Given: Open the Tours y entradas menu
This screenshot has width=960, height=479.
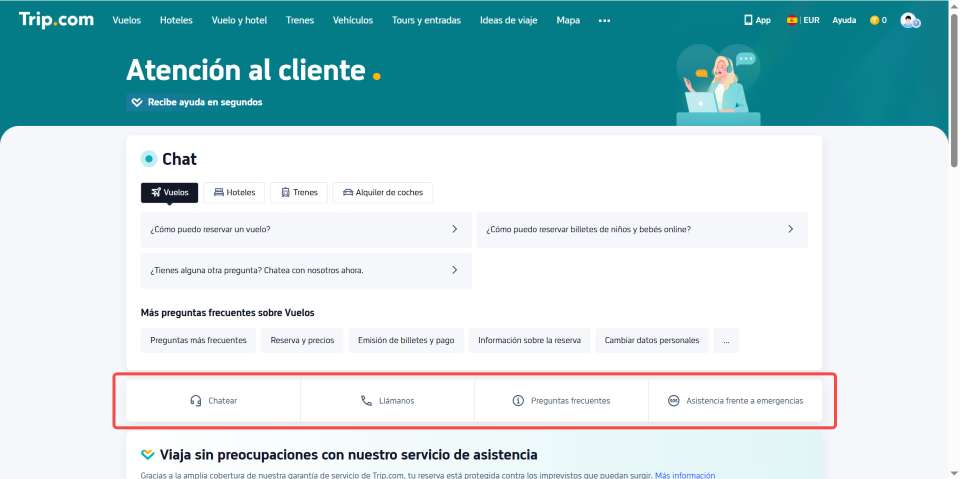Looking at the screenshot, I should pyautogui.click(x=426, y=20).
